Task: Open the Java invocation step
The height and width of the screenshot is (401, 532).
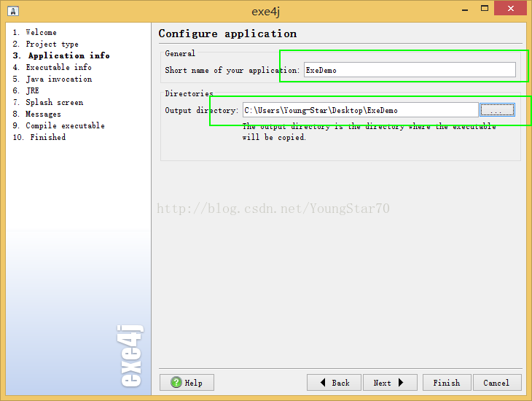Action: click(x=52, y=79)
